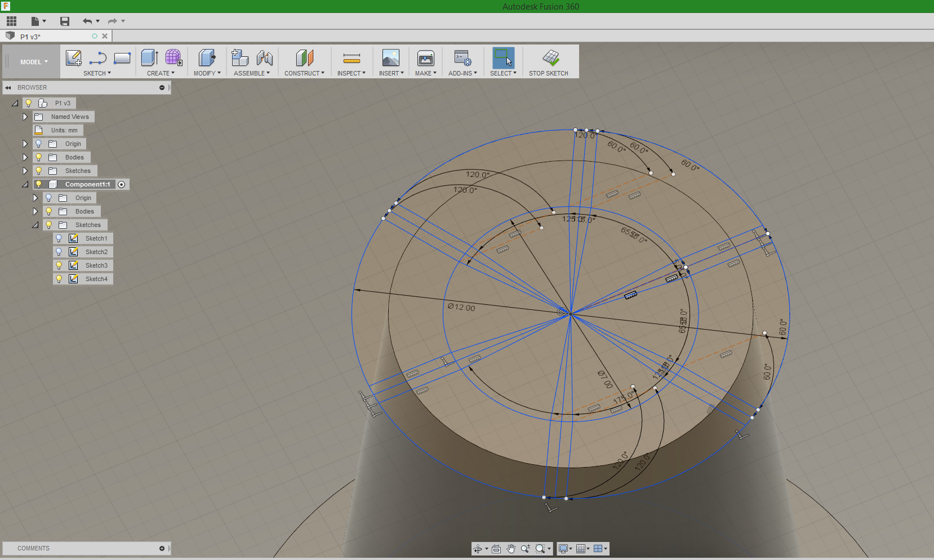
Task: Select the Measure tool
Action: 352,58
